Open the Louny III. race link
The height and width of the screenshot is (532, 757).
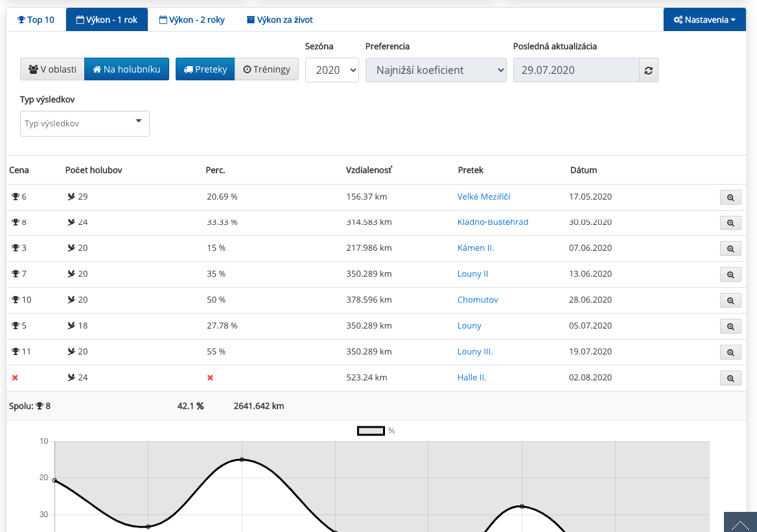click(475, 351)
